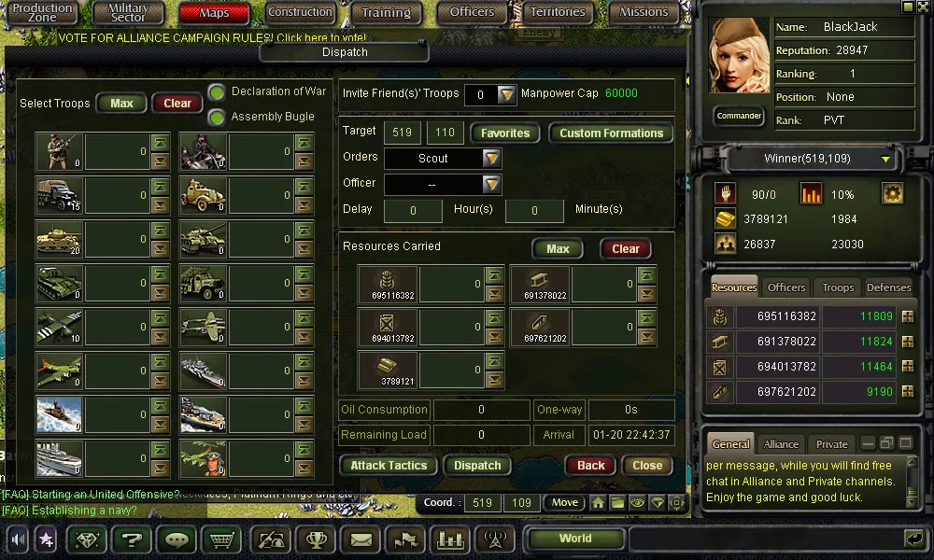Screen dimensions: 934x560
Task: Switch to the Officers tab in side panel
Action: 786,287
